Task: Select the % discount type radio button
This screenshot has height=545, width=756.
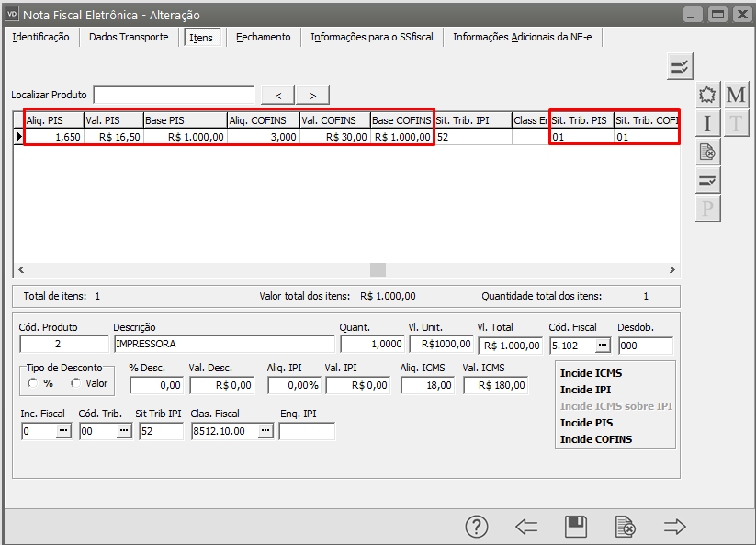Action: (33, 383)
